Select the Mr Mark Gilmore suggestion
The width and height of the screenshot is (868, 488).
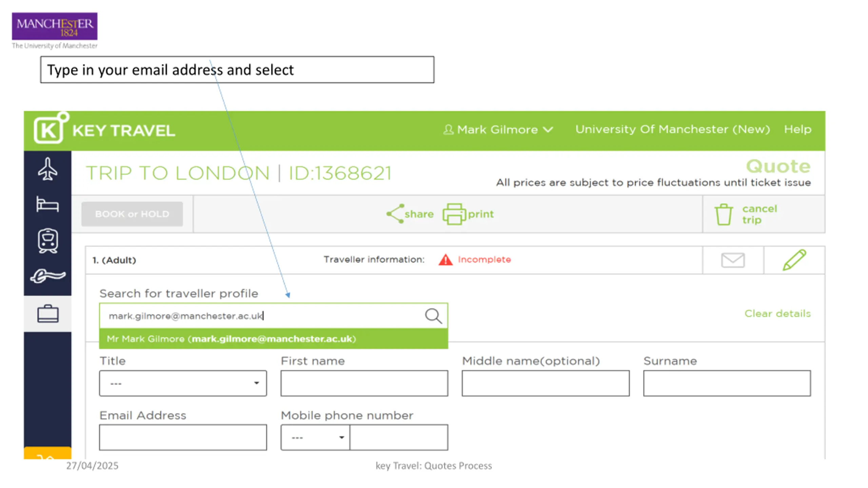pyautogui.click(x=273, y=339)
